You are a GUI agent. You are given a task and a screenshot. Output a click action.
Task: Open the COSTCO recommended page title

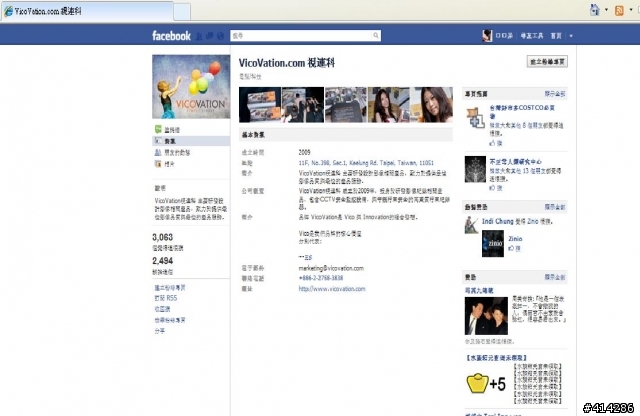click(522, 111)
